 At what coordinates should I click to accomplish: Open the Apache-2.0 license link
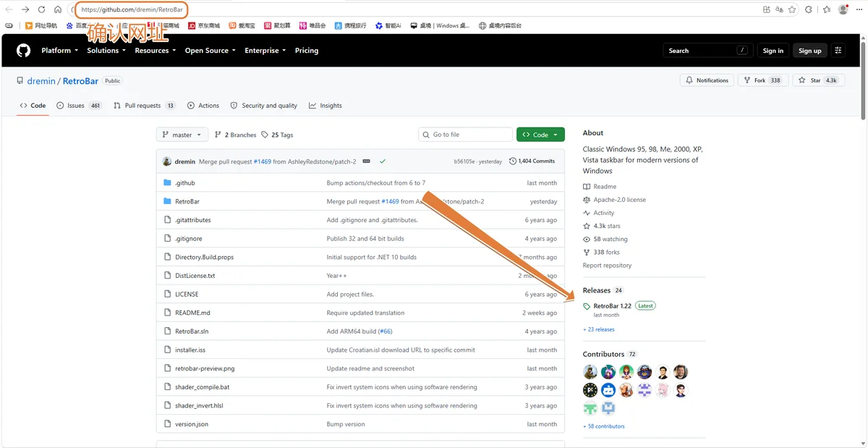click(x=620, y=200)
